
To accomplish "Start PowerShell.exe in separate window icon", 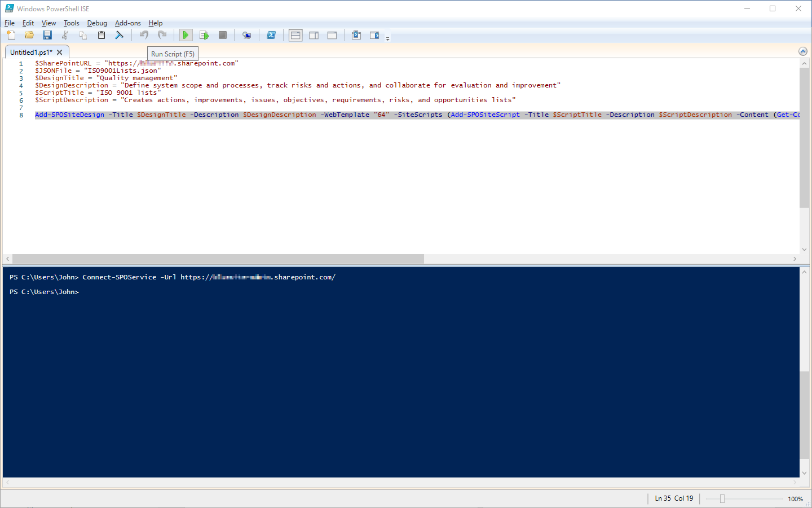I will [x=271, y=35].
